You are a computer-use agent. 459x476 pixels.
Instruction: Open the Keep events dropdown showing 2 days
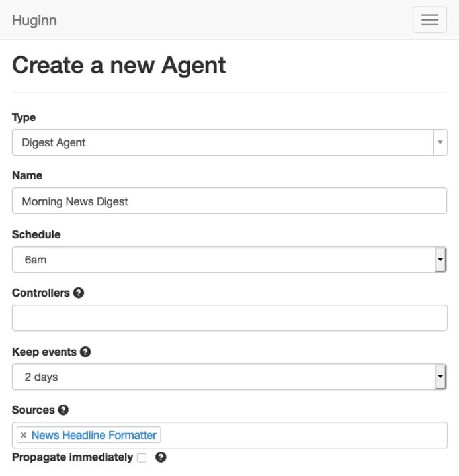tap(229, 377)
